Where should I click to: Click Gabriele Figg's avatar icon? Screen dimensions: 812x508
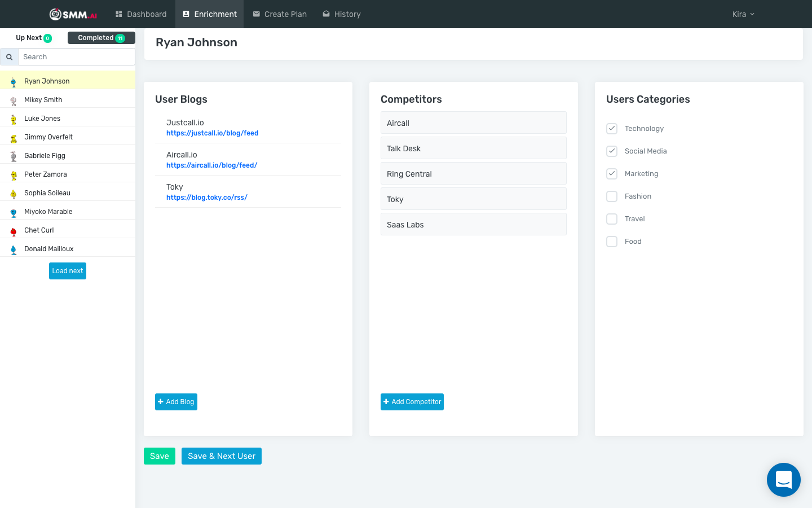14,156
